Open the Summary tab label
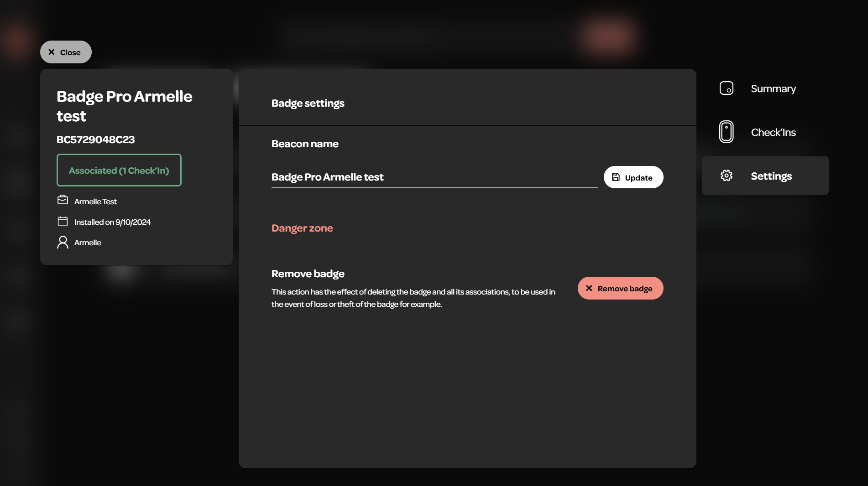868x486 pixels. tap(773, 88)
